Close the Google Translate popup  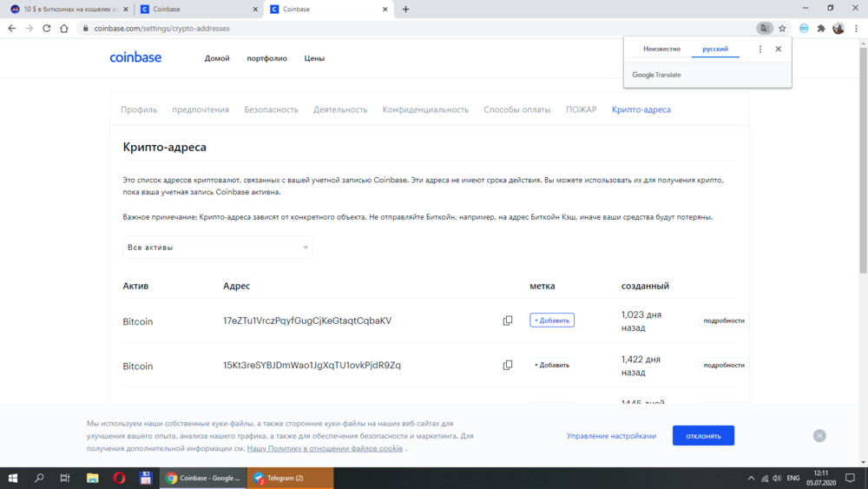[x=779, y=50]
